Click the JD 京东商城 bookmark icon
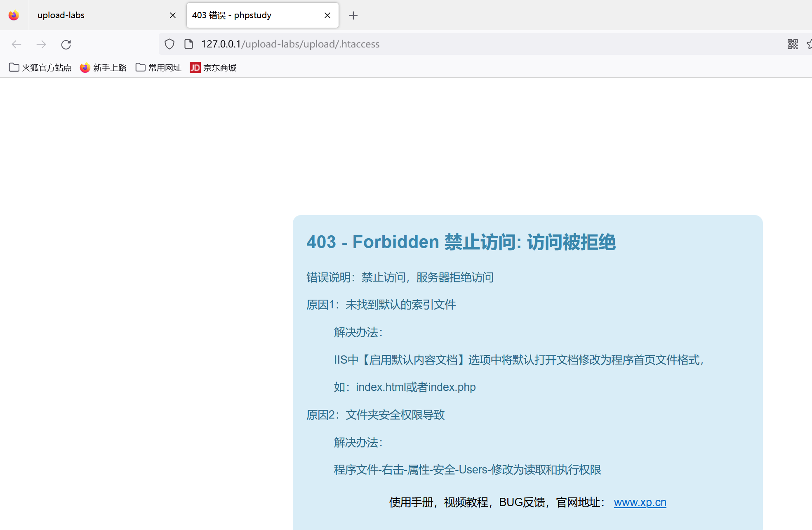The height and width of the screenshot is (530, 812). point(195,68)
